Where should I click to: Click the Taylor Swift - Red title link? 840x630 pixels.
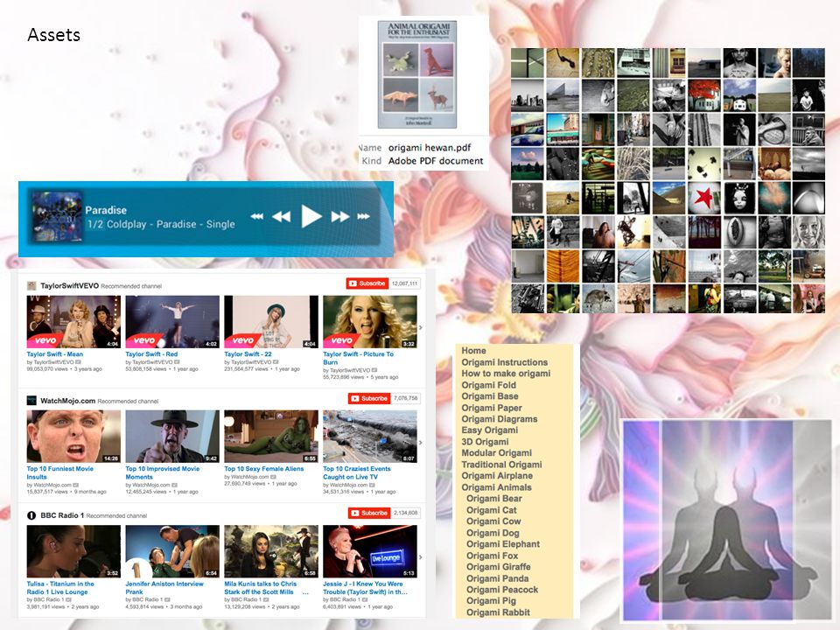(151, 354)
